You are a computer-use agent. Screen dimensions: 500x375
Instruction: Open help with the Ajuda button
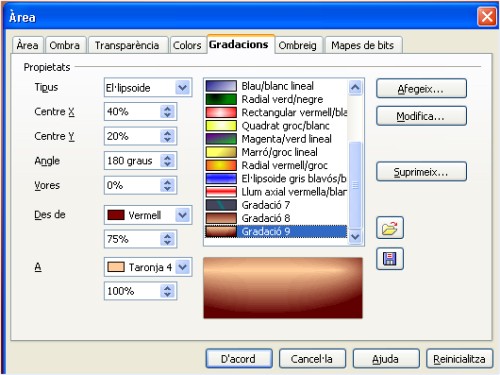(386, 359)
